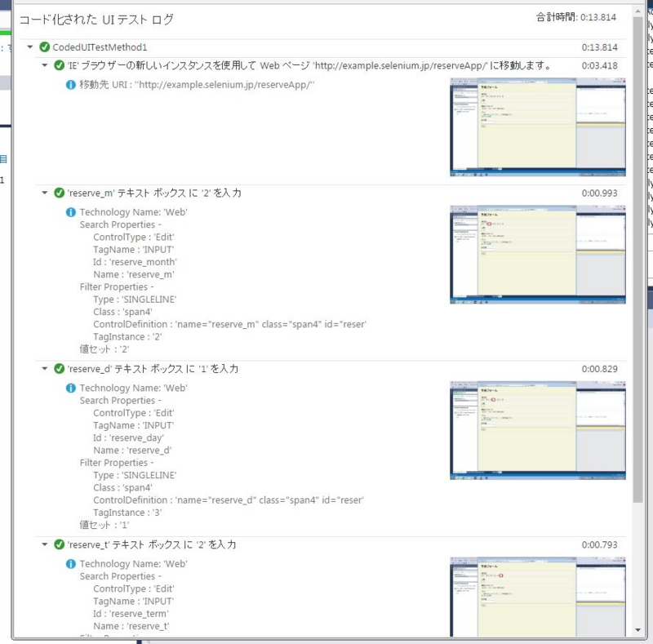The height and width of the screenshot is (644, 653).
Task: Click the text TagInstance : '3'
Action: pyautogui.click(x=127, y=513)
